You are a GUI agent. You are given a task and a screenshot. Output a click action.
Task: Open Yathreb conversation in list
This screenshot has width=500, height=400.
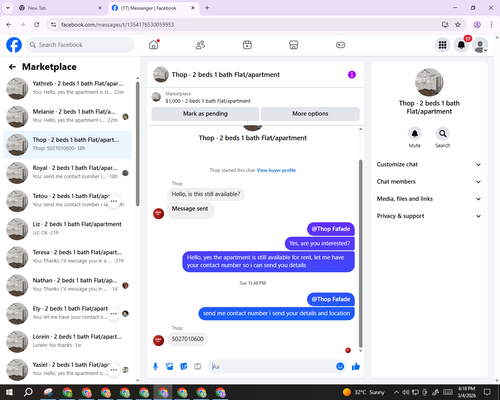click(67, 89)
